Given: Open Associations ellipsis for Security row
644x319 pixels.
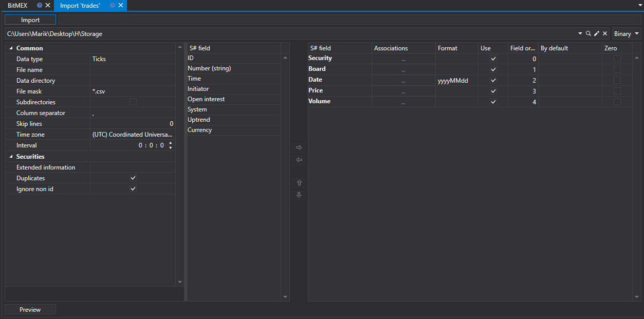Looking at the screenshot, I should (x=403, y=59).
